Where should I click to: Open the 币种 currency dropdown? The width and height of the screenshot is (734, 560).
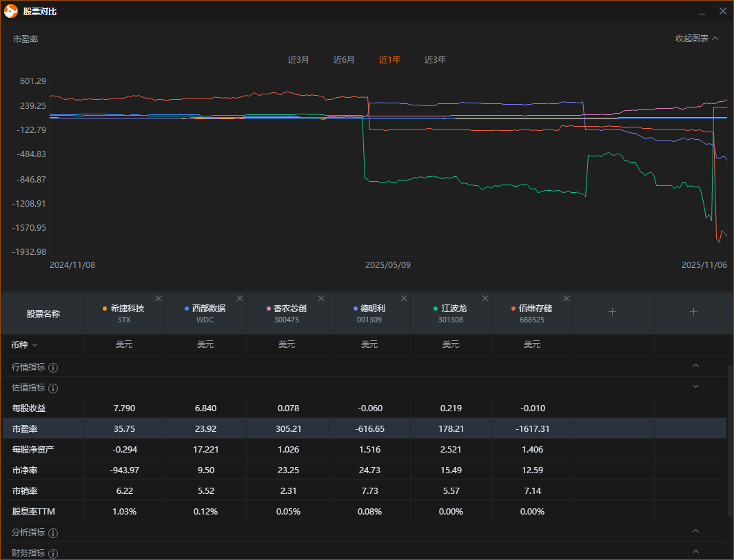pyautogui.click(x=25, y=344)
